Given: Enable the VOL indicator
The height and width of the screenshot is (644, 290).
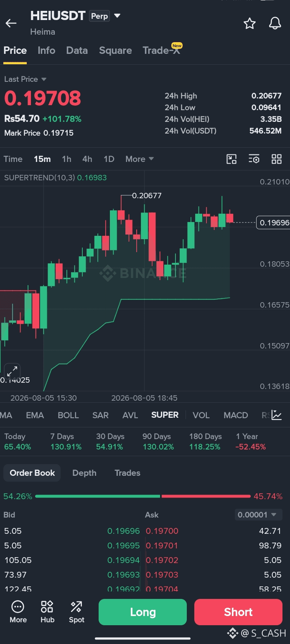Looking at the screenshot, I should coord(201,415).
